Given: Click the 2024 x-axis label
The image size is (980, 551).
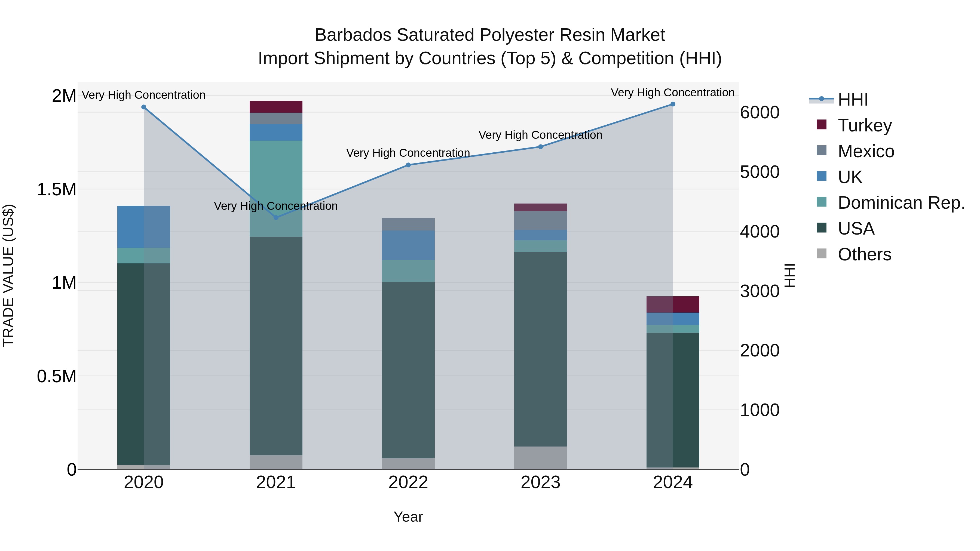Looking at the screenshot, I should [673, 482].
